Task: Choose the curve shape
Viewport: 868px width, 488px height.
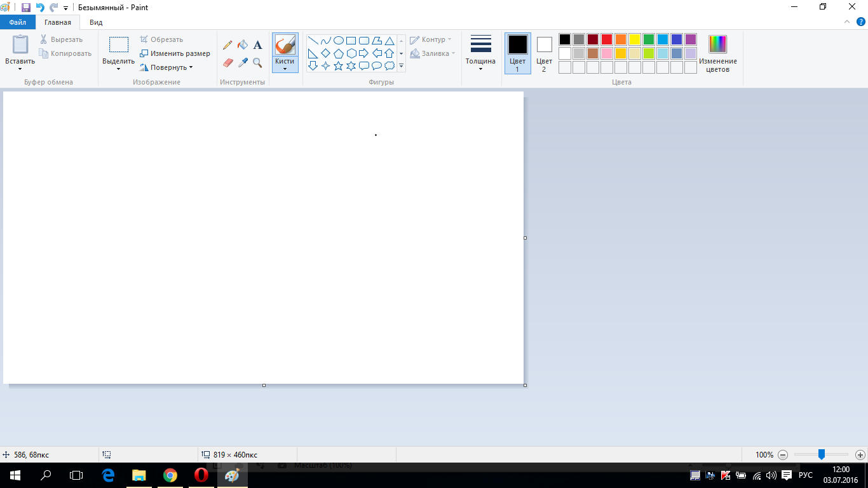Action: point(326,41)
